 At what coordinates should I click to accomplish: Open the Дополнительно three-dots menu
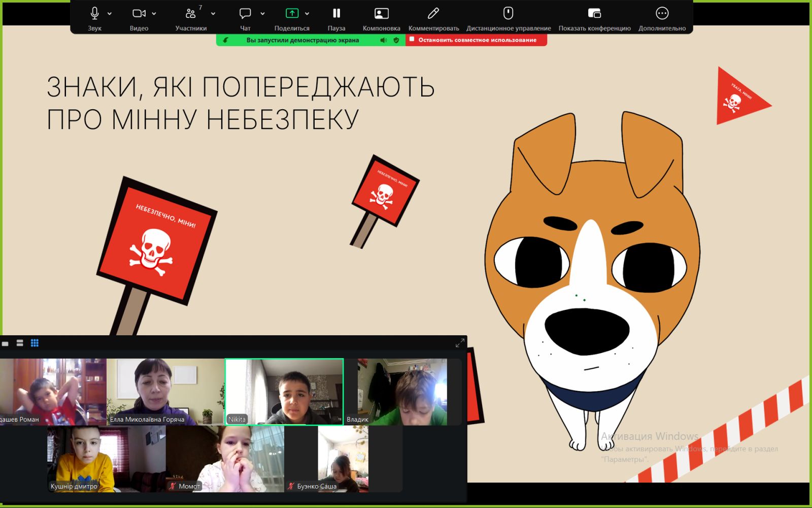pyautogui.click(x=662, y=14)
